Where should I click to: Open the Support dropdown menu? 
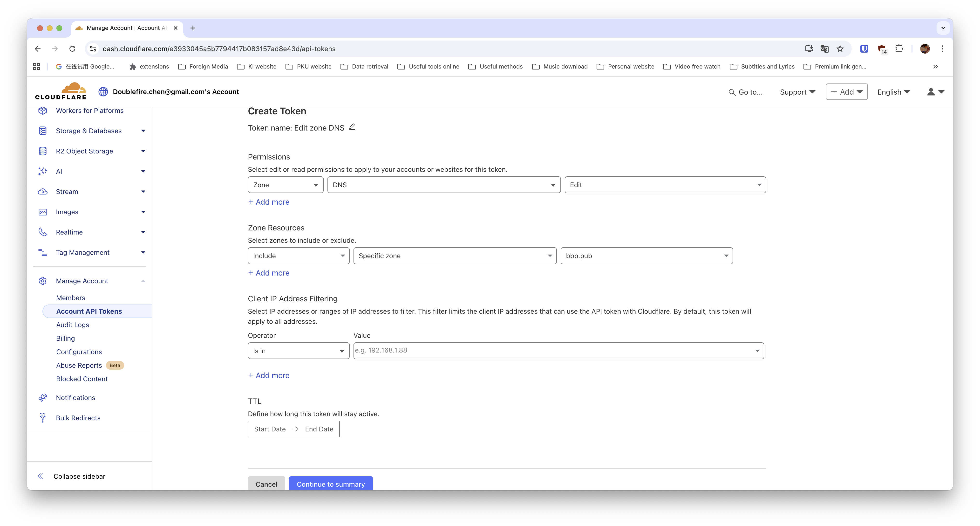pyautogui.click(x=797, y=92)
